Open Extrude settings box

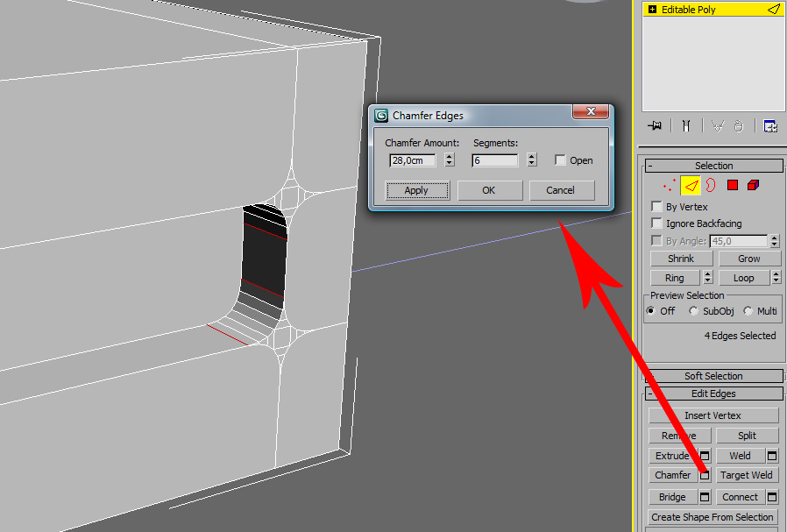click(x=705, y=456)
